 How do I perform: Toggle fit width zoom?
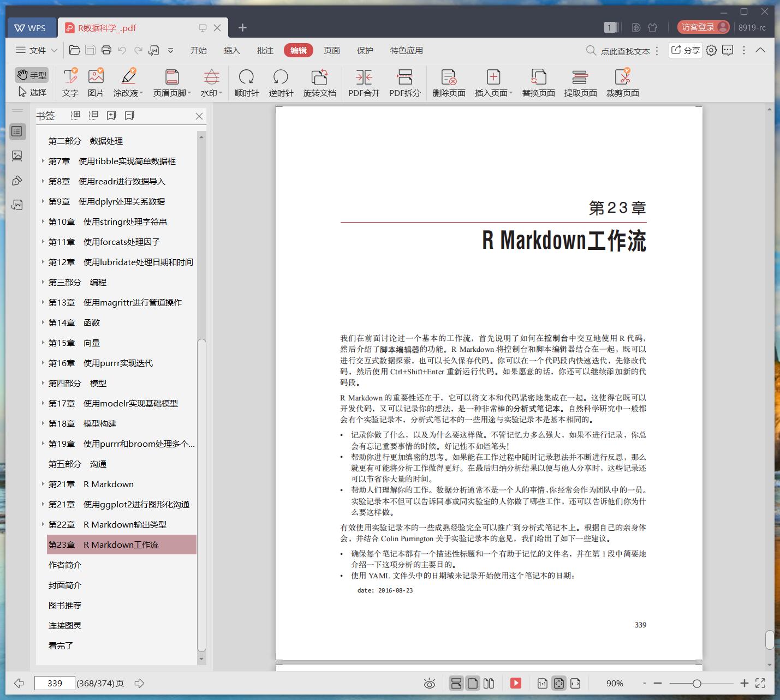point(575,683)
